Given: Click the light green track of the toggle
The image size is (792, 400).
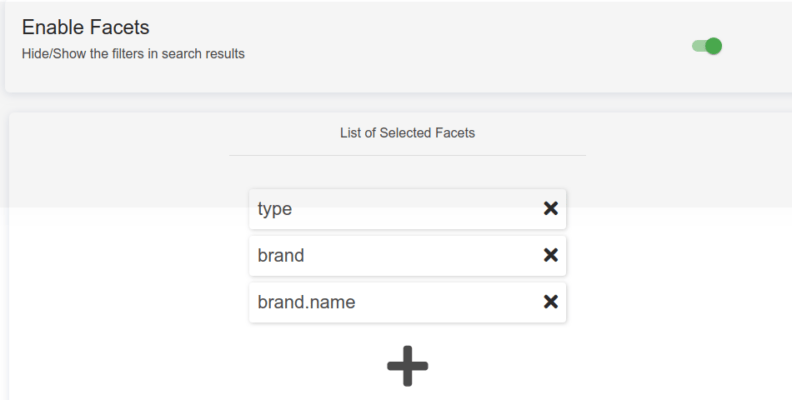Looking at the screenshot, I should 698,46.
